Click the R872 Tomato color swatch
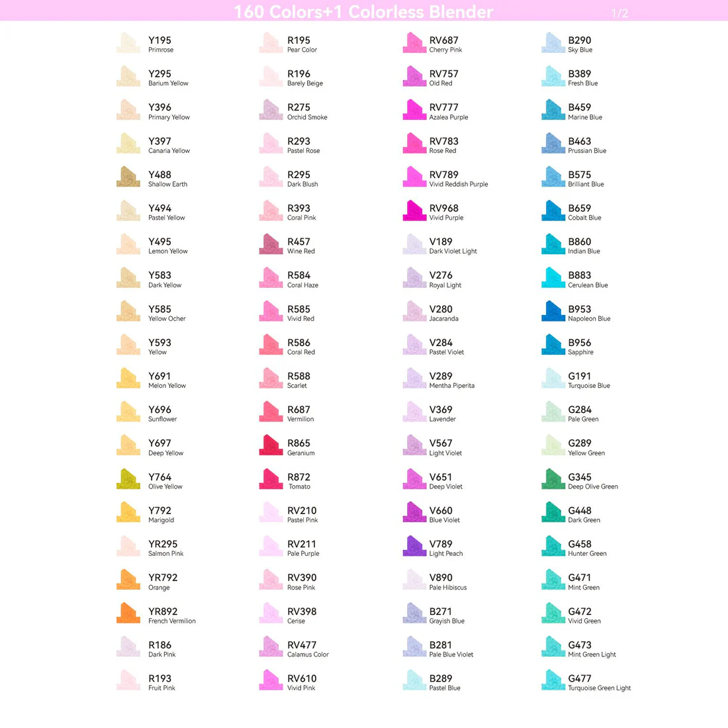This screenshot has height=728, width=728. tap(271, 479)
